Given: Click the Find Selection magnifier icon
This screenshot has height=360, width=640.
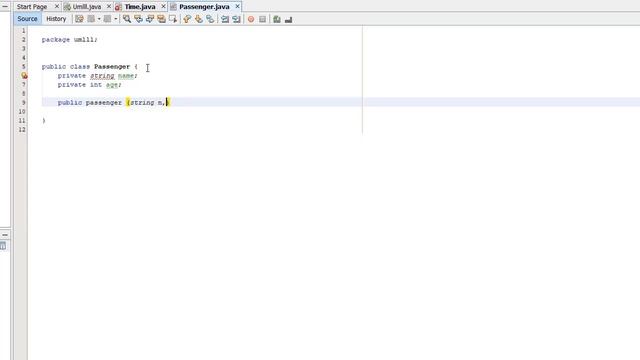Looking at the screenshot, I should pos(127,19).
